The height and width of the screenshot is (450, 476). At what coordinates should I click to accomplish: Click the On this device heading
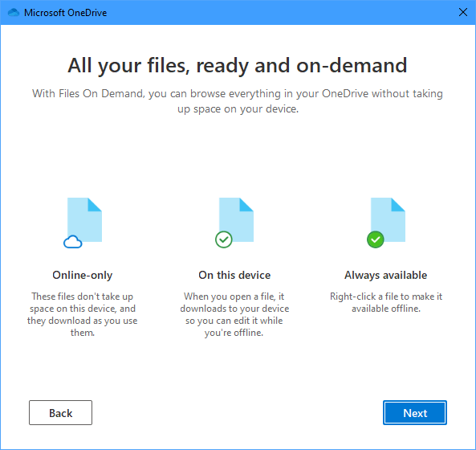tap(234, 275)
